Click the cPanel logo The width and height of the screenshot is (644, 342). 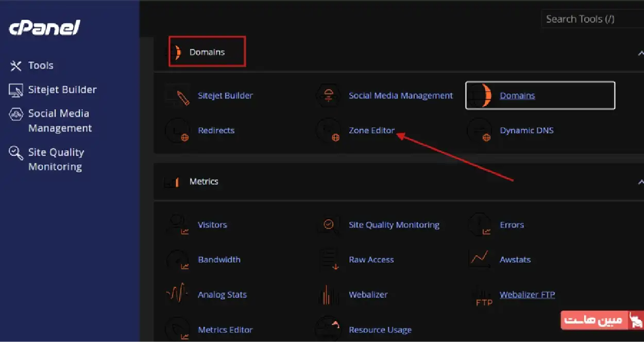pos(44,28)
